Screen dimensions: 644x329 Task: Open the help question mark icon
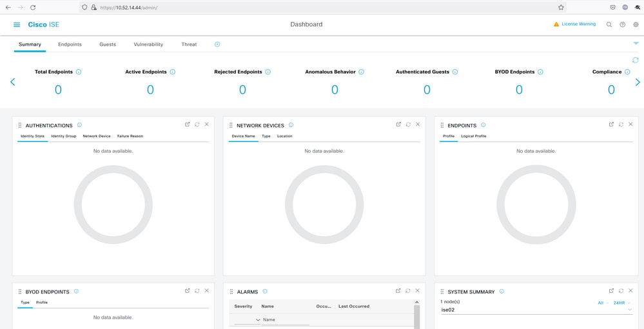point(623,25)
